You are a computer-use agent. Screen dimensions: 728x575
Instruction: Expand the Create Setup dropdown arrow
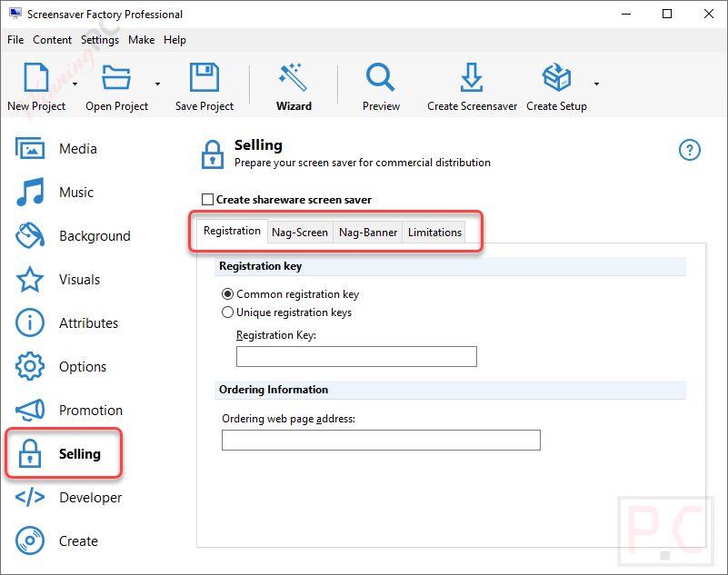click(596, 84)
